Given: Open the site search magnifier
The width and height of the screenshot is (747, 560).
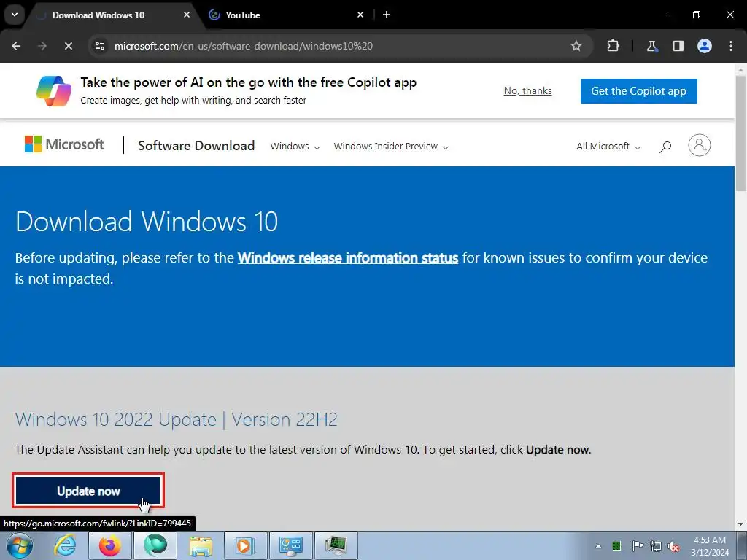Looking at the screenshot, I should (665, 146).
